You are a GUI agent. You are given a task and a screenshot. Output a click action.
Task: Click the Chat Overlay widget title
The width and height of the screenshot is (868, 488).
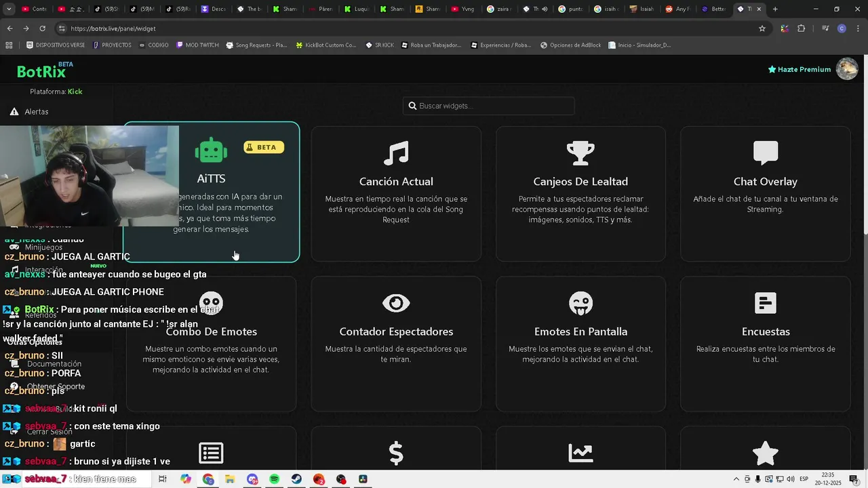tap(766, 182)
